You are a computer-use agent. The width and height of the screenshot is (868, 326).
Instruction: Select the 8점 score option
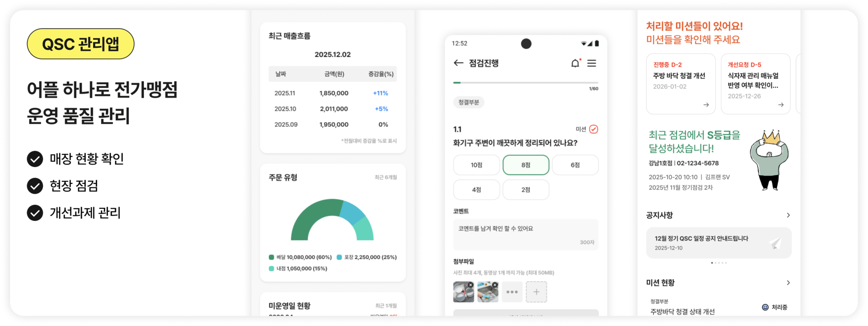pyautogui.click(x=526, y=165)
